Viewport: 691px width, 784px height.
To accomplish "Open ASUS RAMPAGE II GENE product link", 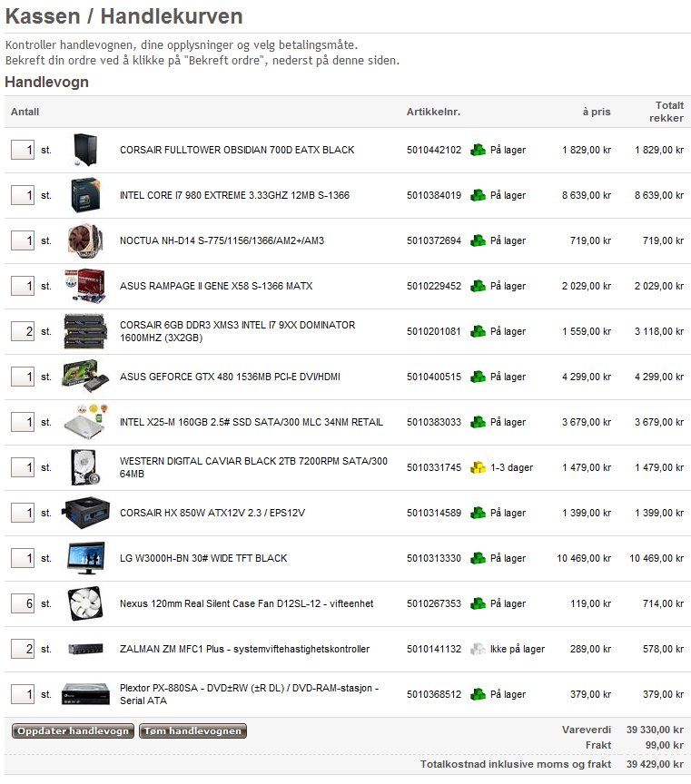I will 216,286.
